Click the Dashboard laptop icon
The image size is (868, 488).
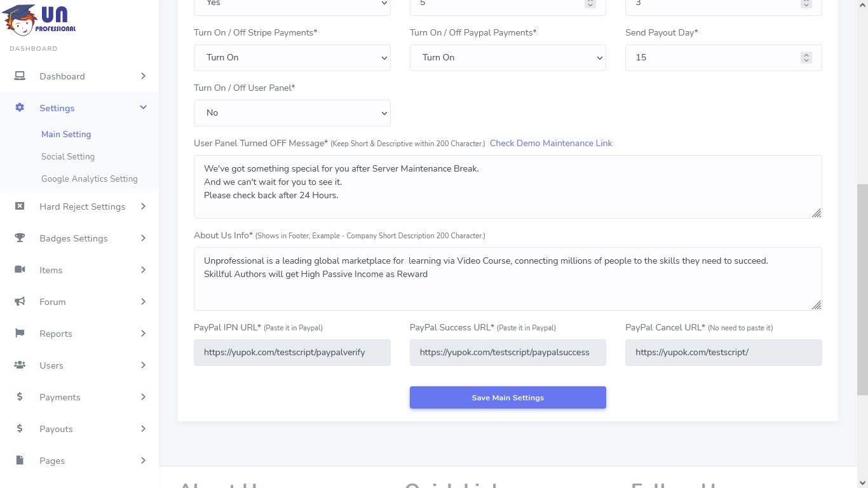click(20, 76)
